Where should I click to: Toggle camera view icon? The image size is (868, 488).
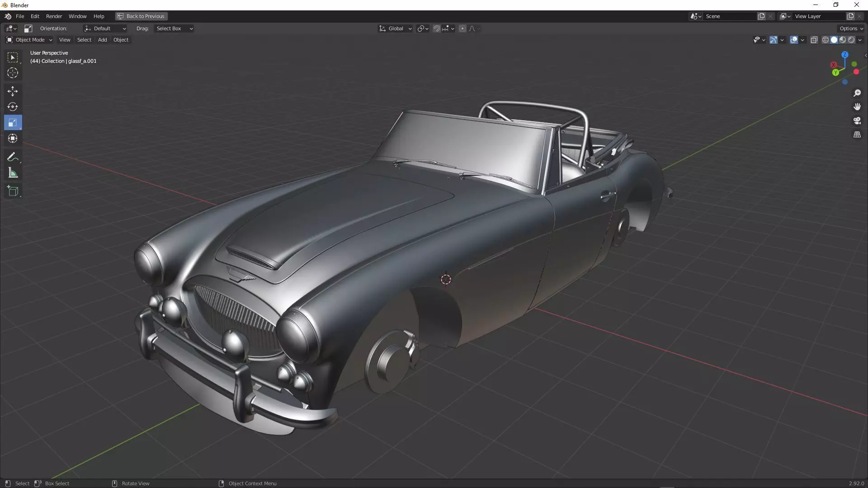(x=857, y=121)
